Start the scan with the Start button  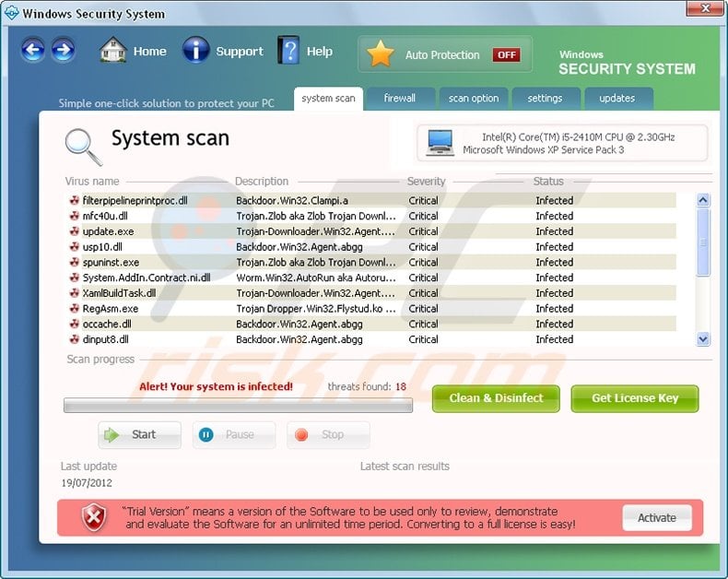(139, 435)
